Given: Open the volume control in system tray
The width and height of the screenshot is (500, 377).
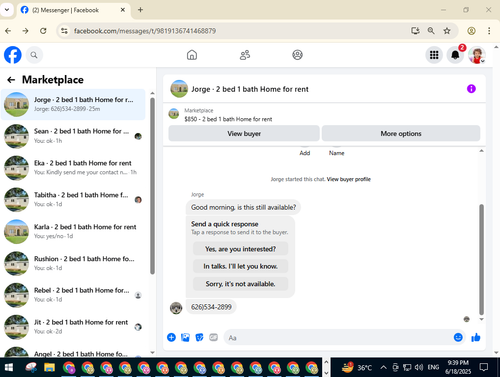Looking at the screenshot, I should pos(418,367).
